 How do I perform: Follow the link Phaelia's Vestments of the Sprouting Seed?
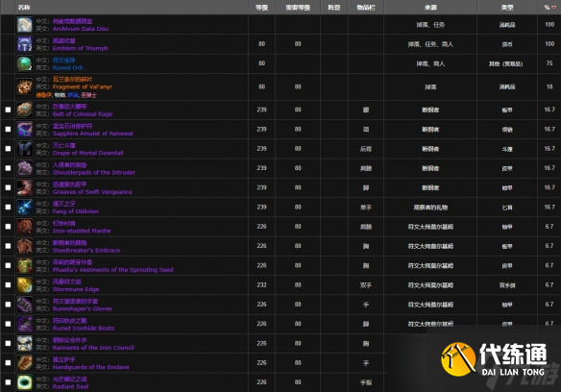click(x=112, y=270)
